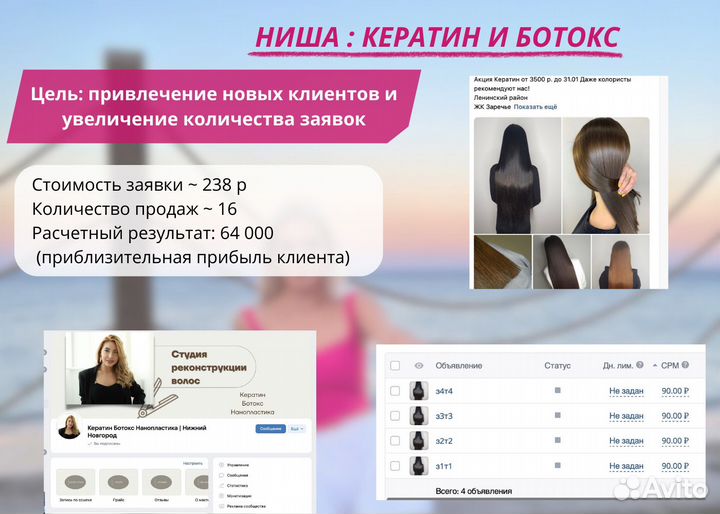Tick the select-all checkbox in ads table header
The width and height of the screenshot is (720, 514).
click(x=395, y=366)
